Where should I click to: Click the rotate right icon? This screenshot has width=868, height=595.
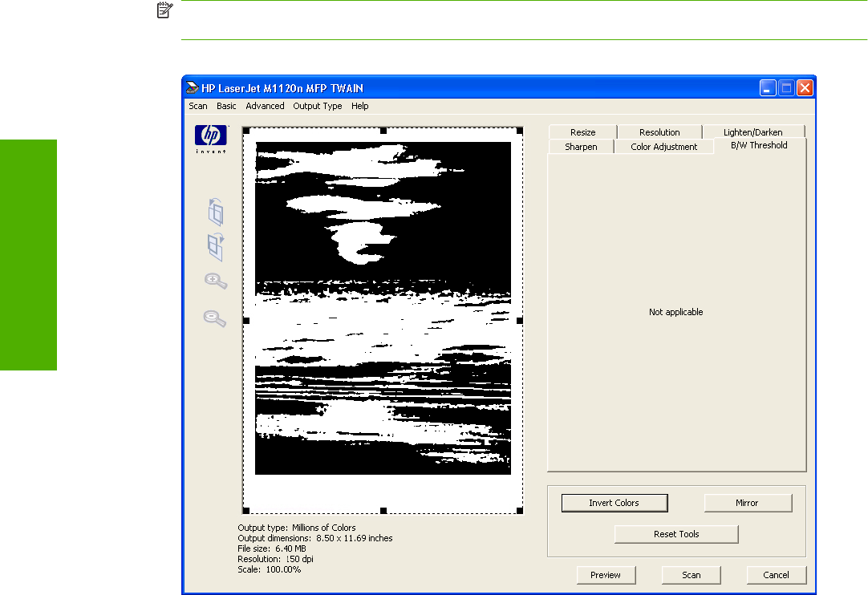click(215, 246)
